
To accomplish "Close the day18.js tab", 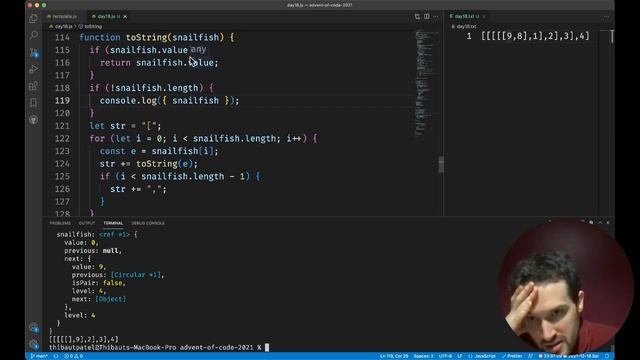I will tap(125, 16).
